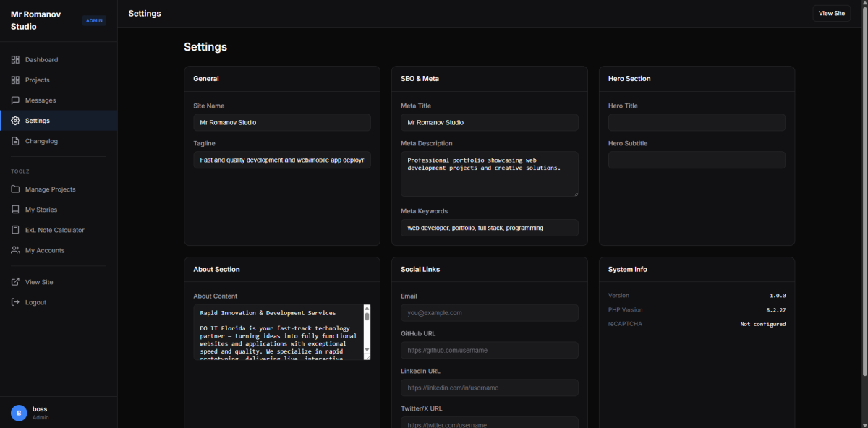868x428 pixels.
Task: Click the Changelog document icon
Action: (x=15, y=141)
